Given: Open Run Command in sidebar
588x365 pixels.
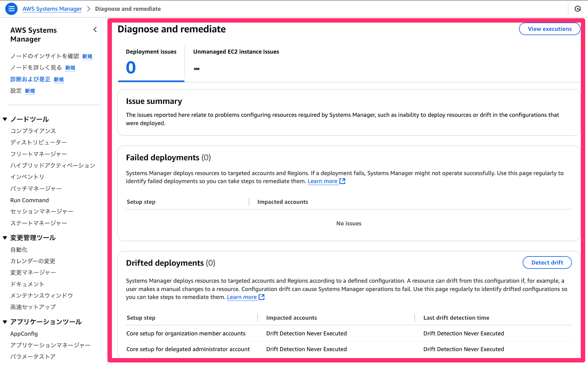Looking at the screenshot, I should (29, 200).
